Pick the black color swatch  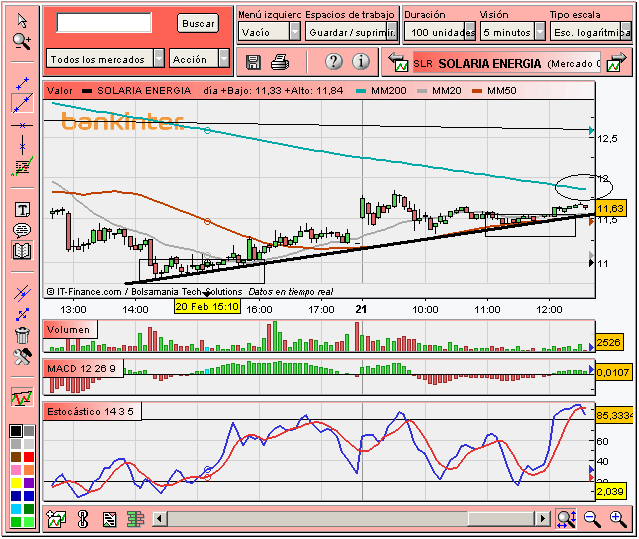pyautogui.click(x=16, y=431)
